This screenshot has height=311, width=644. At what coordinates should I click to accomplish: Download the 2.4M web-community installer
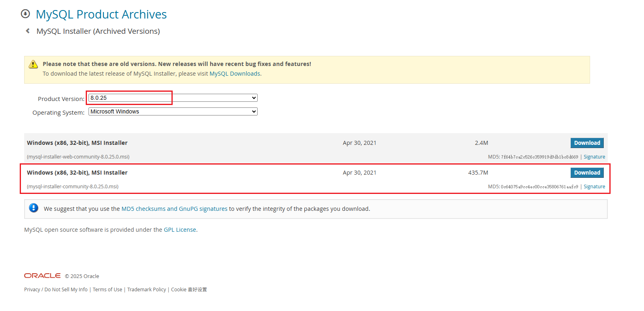(587, 143)
